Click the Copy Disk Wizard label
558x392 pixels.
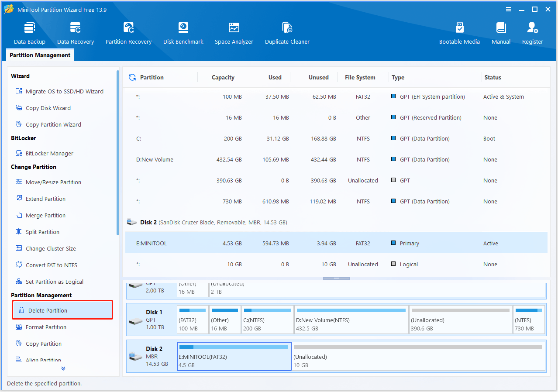[48, 108]
